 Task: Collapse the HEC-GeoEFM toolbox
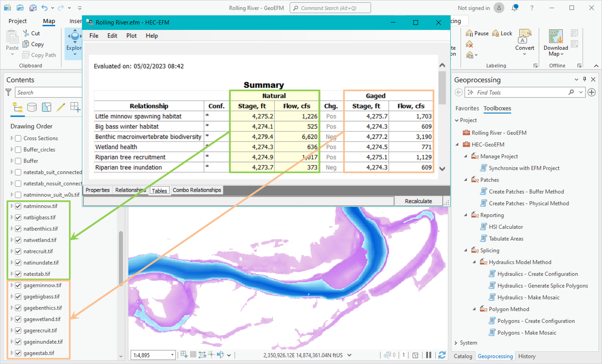[457, 144]
